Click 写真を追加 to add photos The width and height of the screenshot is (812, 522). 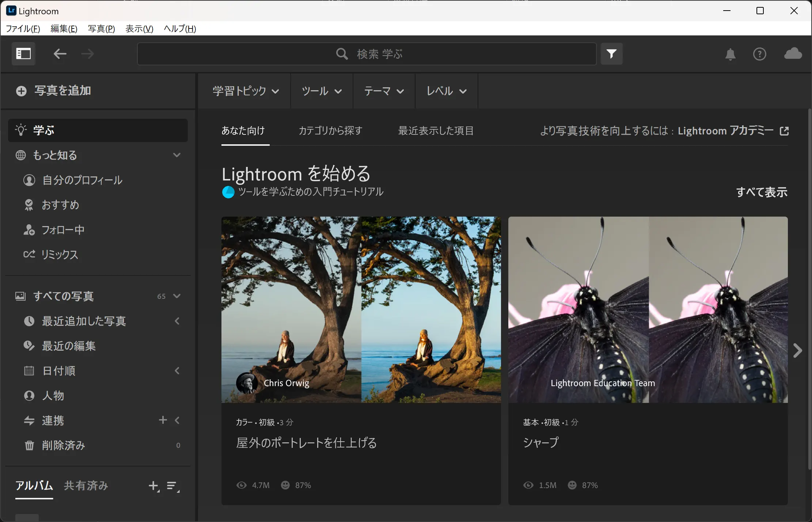point(53,91)
